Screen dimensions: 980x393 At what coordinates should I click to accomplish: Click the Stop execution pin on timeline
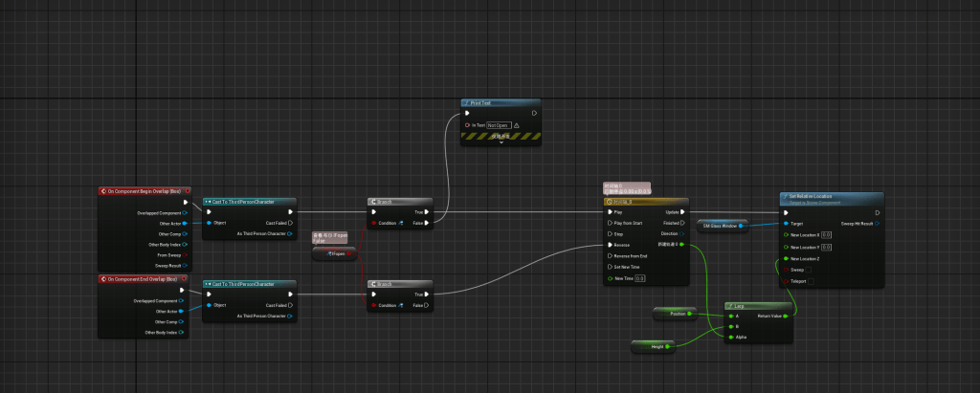click(x=609, y=233)
